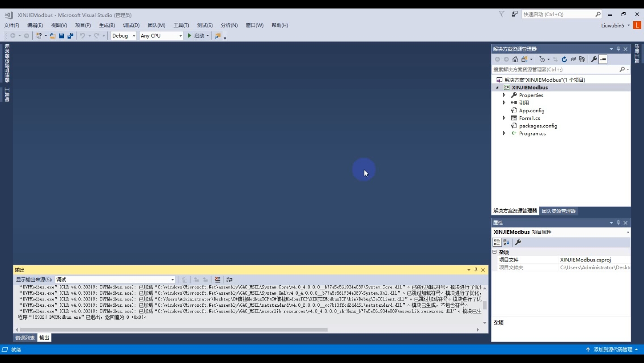Expand the Form1.cs tree node
This screenshot has height=363, width=644.
[x=504, y=118]
